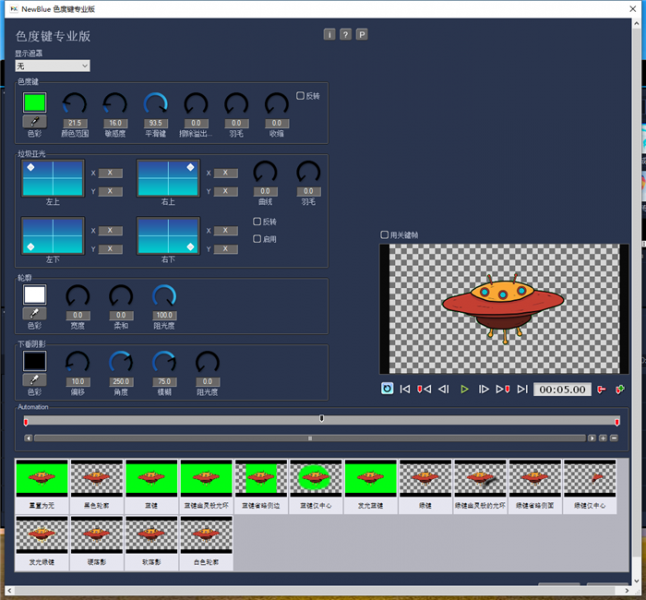Image resolution: width=646 pixels, height=600 pixels.
Task: Click the outline 阻光度 knob at 100.0
Action: point(164,296)
